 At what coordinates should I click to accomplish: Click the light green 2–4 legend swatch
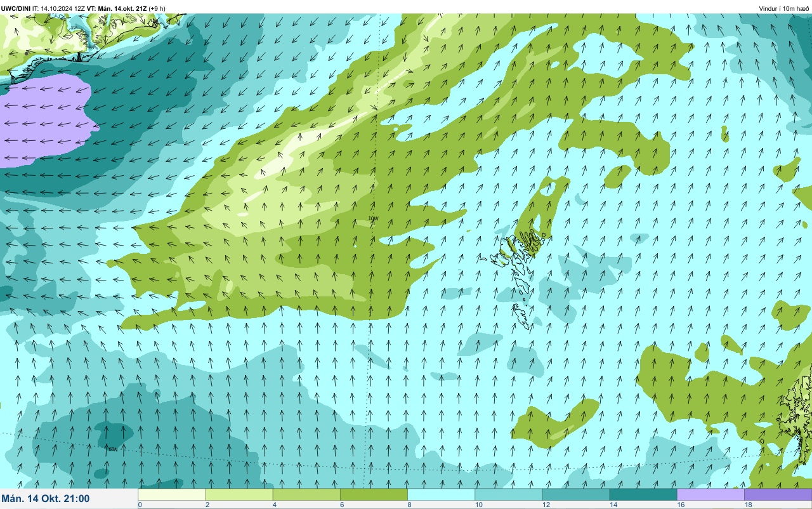coord(239,494)
